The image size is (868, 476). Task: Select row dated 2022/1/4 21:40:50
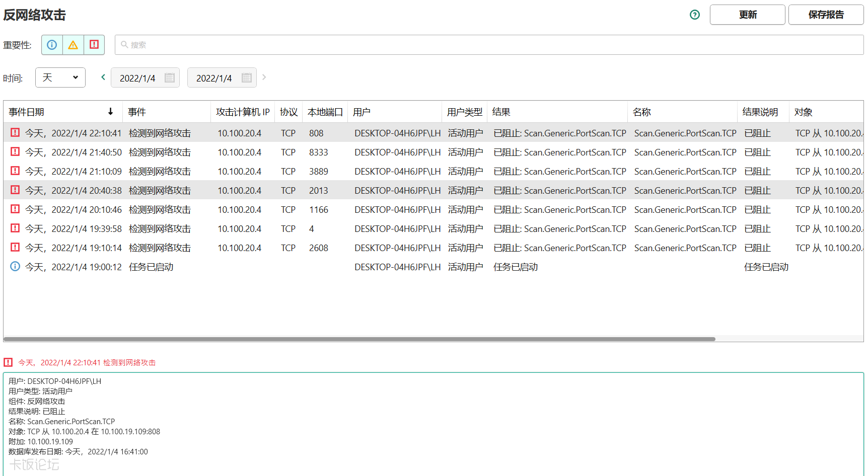[x=433, y=152]
